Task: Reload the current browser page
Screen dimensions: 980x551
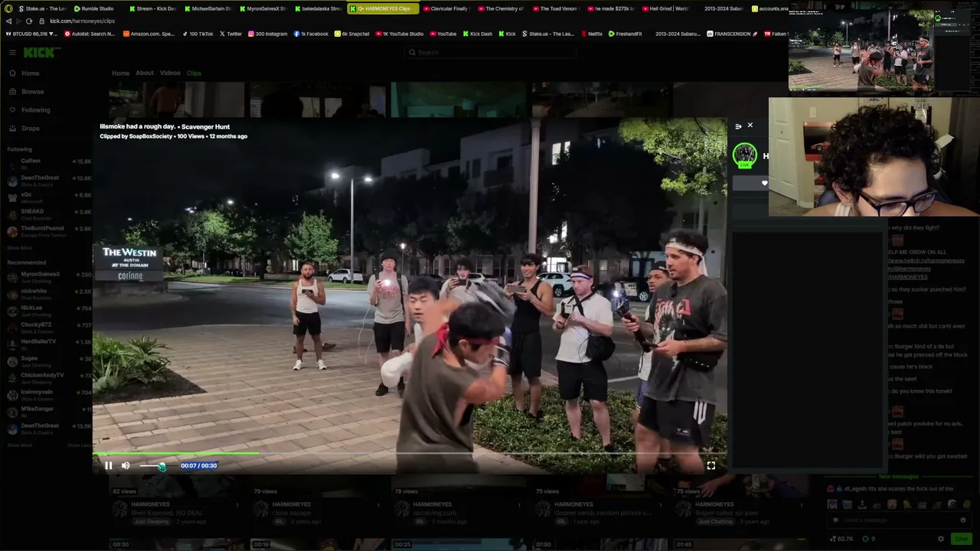Action: click(x=29, y=21)
